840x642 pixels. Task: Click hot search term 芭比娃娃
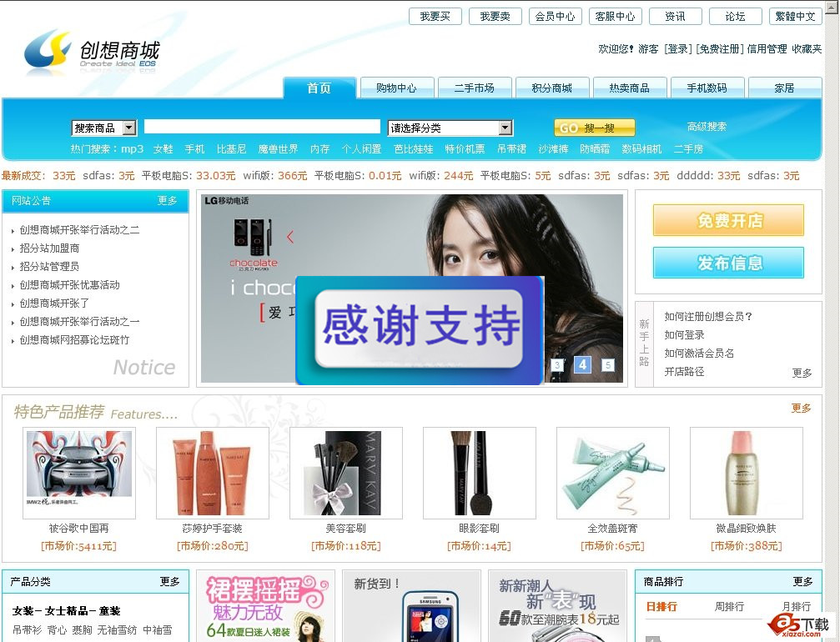pos(414,149)
